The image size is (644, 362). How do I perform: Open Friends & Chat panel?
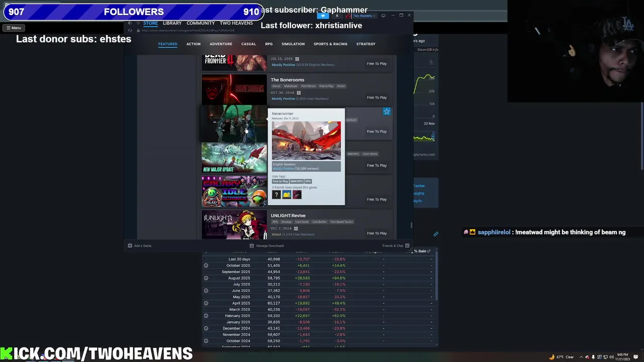[396, 246]
